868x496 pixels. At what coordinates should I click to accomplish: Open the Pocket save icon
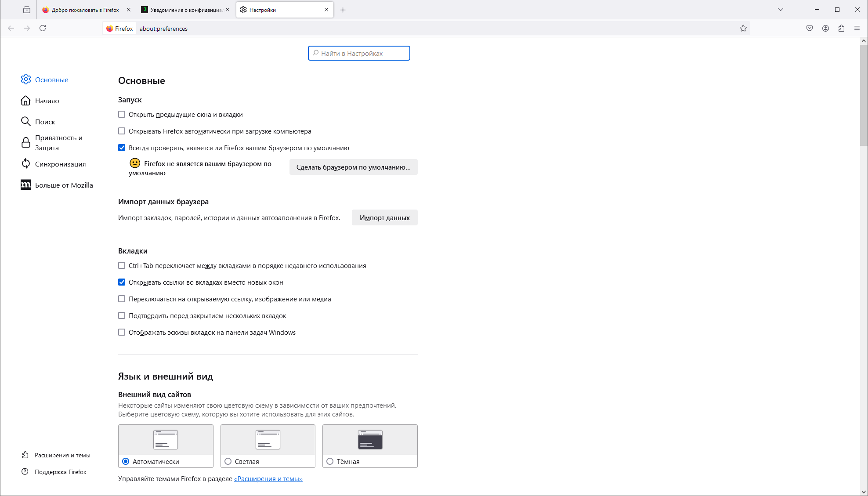[810, 28]
